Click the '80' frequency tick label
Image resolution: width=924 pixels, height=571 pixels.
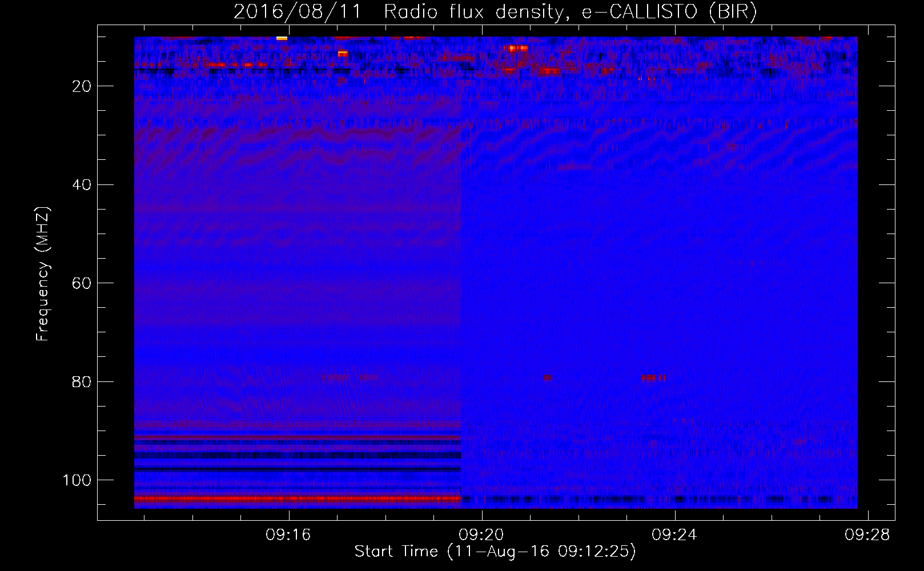tap(82, 382)
